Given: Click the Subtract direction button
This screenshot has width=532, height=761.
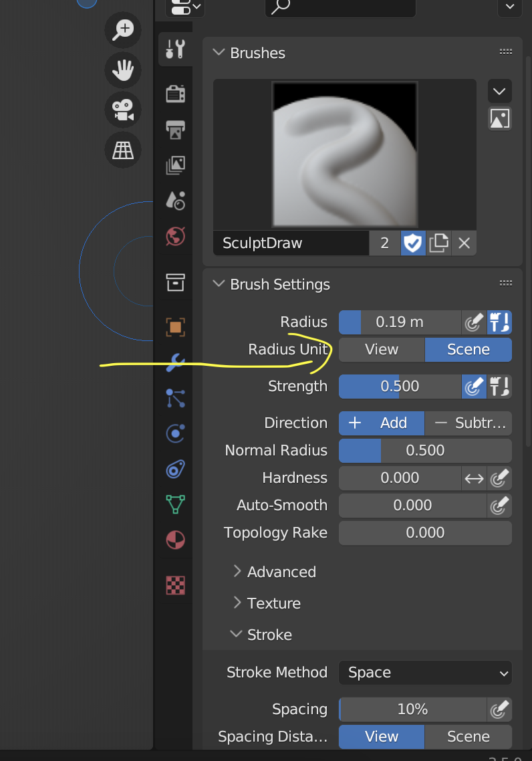Looking at the screenshot, I should pyautogui.click(x=469, y=423).
